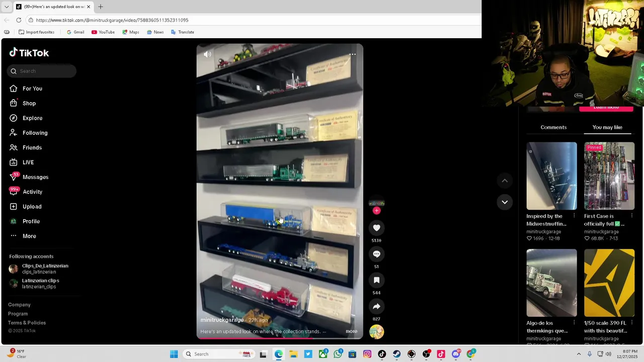Show hidden system tray icons
The image size is (644, 362).
tap(579, 354)
